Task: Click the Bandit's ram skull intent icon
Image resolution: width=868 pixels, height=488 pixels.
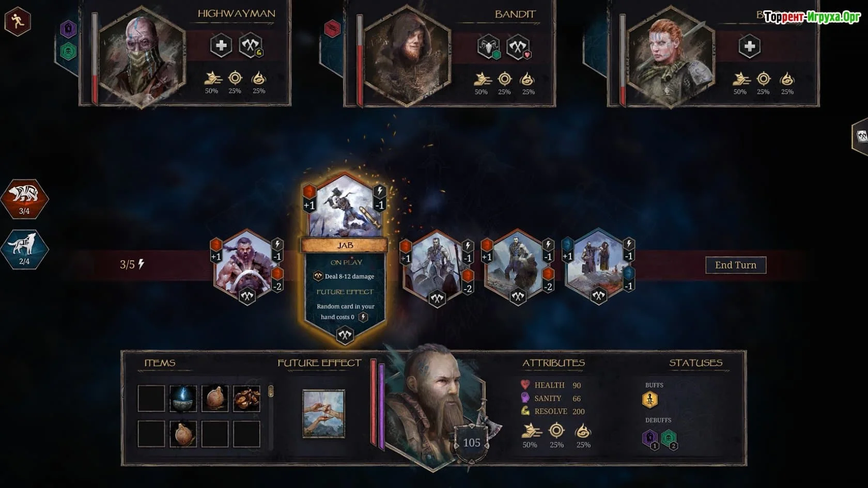Action: pyautogui.click(x=488, y=47)
